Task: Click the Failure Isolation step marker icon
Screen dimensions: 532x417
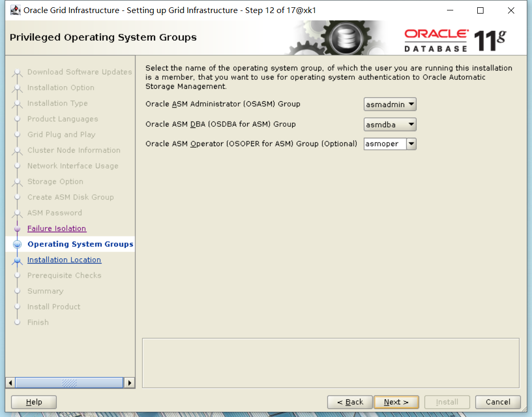Action: 17,229
